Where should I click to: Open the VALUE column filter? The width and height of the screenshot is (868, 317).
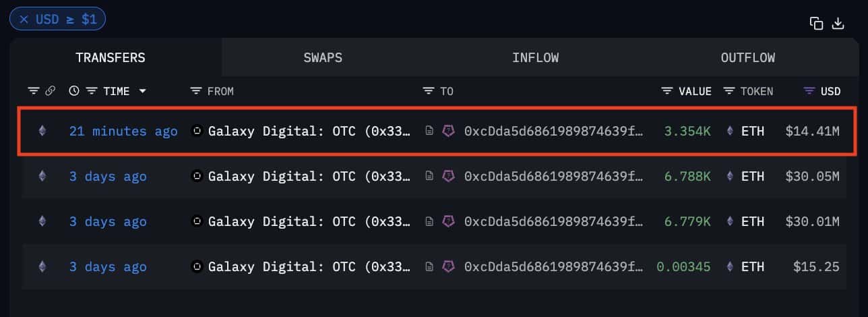click(667, 91)
